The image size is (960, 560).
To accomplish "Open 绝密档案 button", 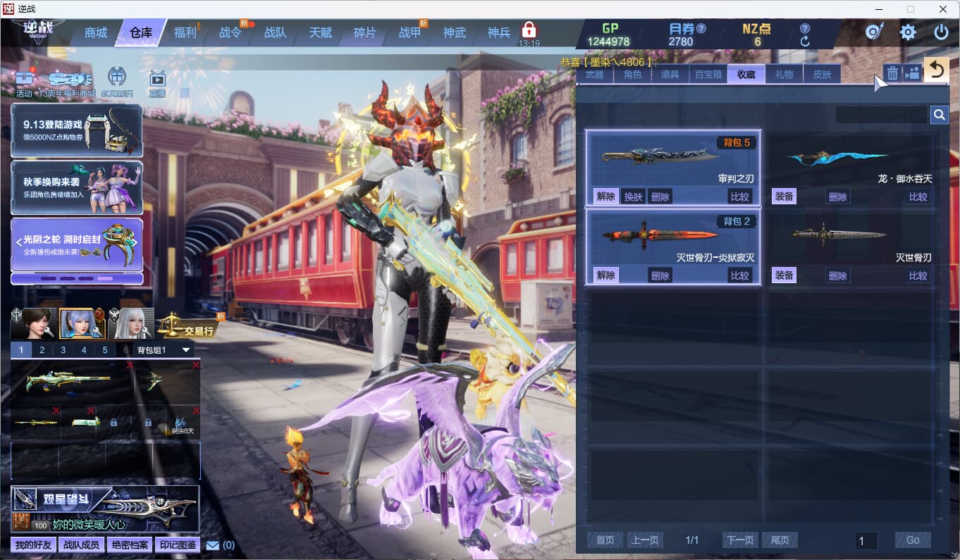I will click(130, 545).
